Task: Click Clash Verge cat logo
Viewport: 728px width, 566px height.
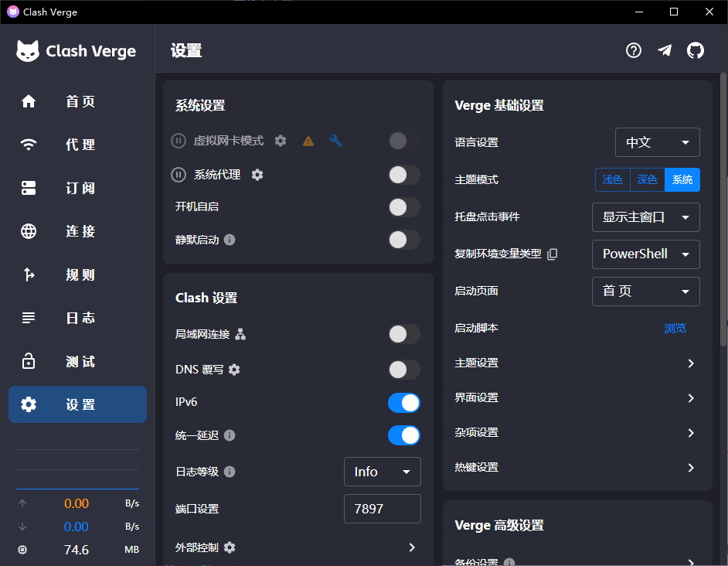Action: point(27,51)
